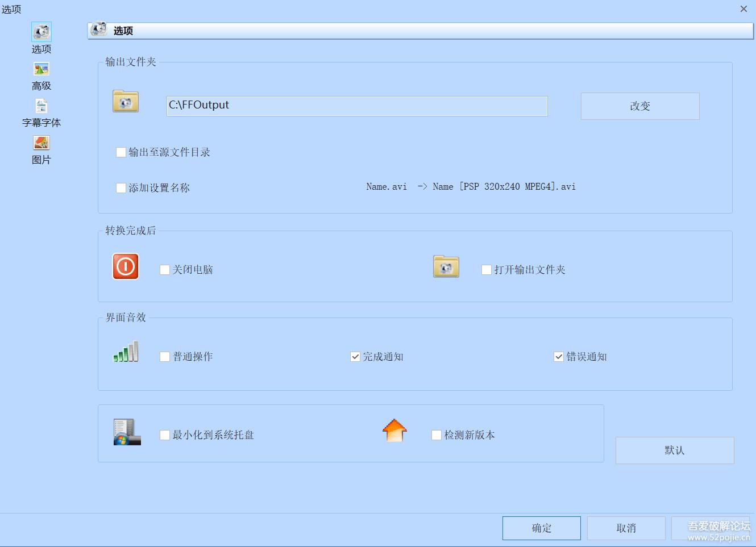Click the red shutdown power icon

pyautogui.click(x=124, y=266)
